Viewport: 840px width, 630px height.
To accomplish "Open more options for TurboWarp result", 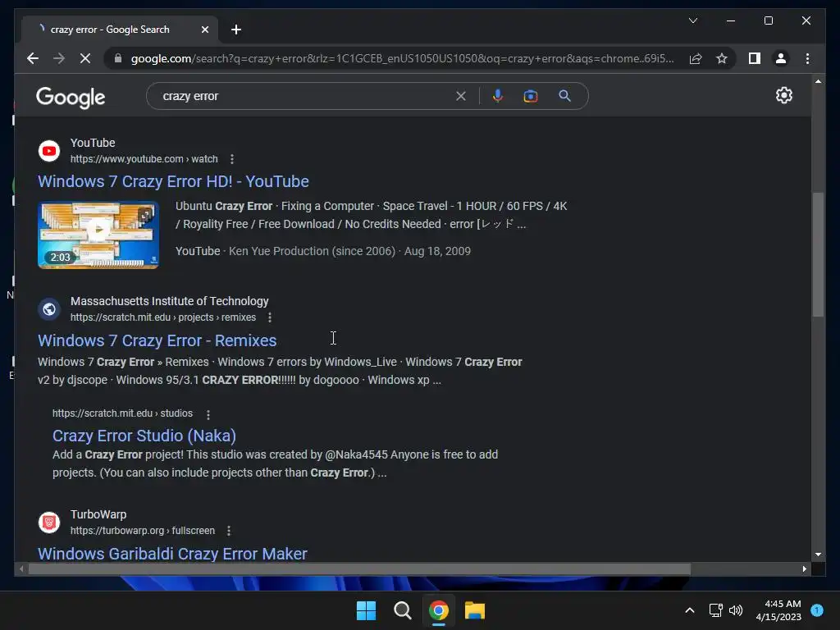I will [229, 531].
